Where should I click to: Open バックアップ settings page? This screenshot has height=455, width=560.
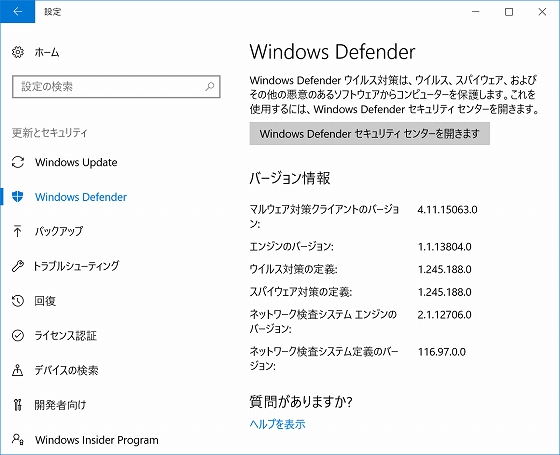[59, 231]
